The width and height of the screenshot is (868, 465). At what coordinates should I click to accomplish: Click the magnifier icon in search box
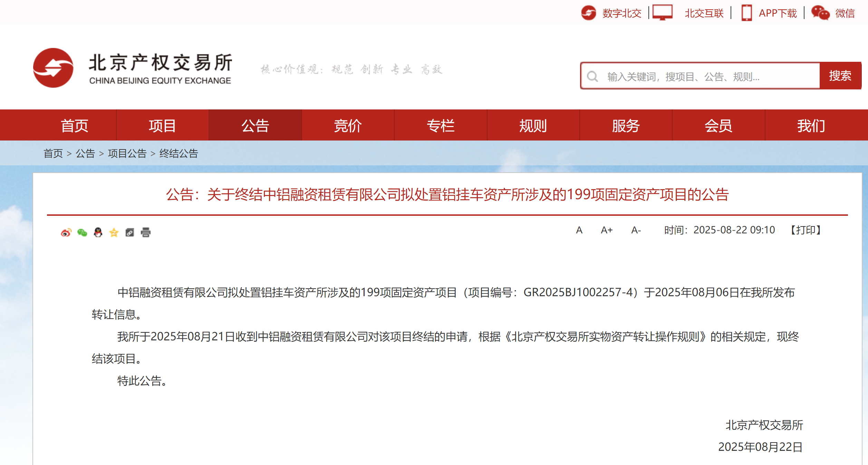592,76
